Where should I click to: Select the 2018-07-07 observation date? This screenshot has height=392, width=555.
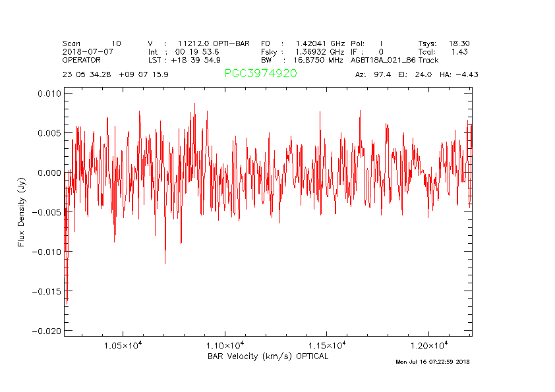[x=88, y=51]
